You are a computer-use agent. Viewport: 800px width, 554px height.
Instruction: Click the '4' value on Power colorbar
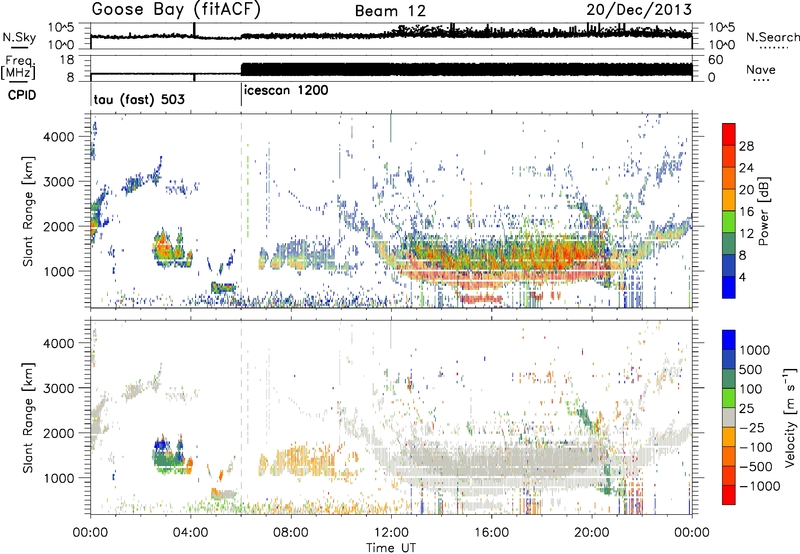(x=742, y=277)
